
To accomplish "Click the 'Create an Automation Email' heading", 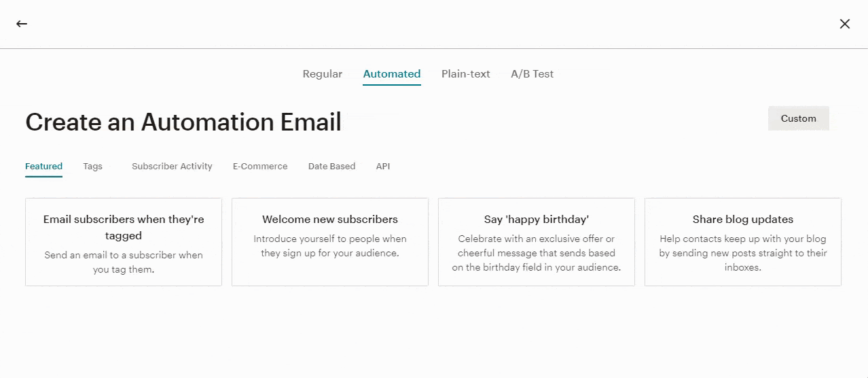I will [183, 122].
